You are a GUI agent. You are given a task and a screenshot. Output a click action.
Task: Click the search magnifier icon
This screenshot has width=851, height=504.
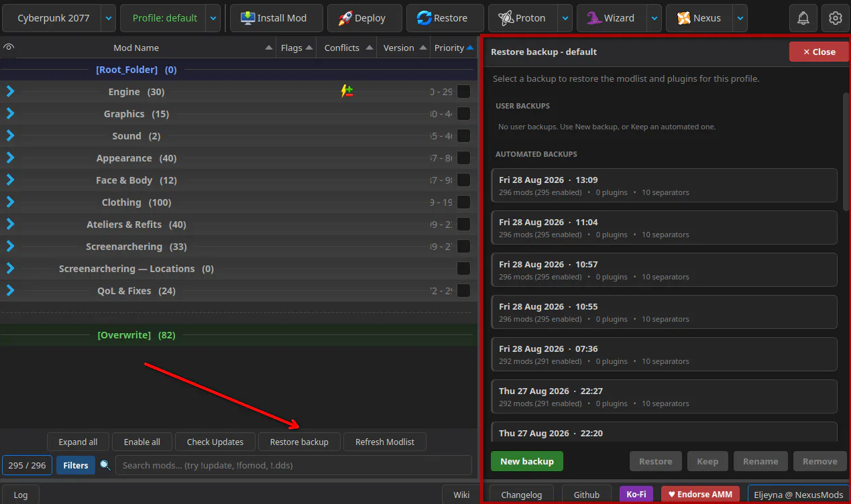tap(105, 465)
